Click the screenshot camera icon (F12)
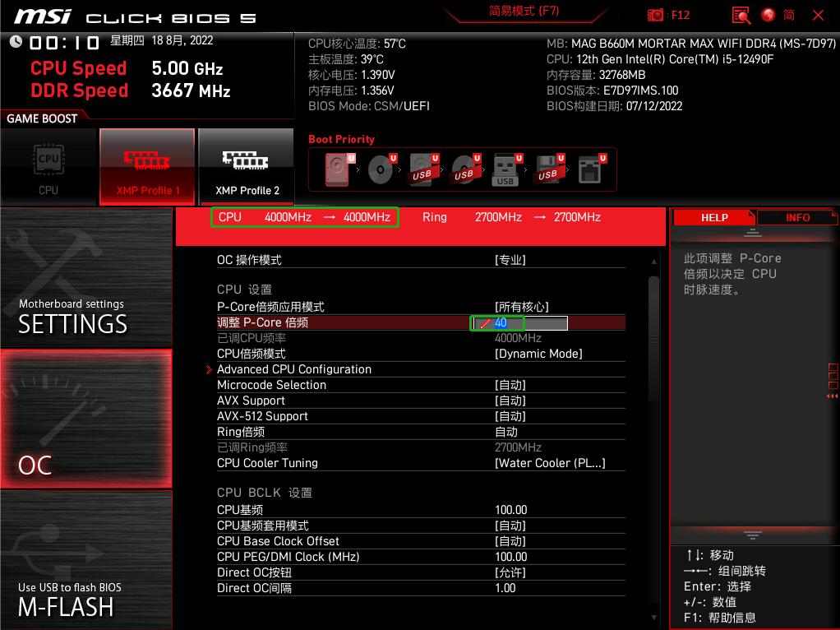The image size is (840, 630). [x=655, y=14]
